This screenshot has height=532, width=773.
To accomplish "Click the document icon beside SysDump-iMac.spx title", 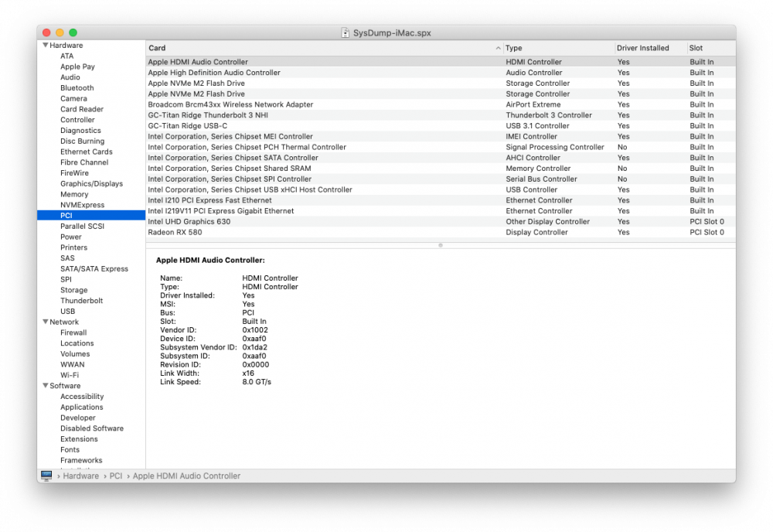I will click(x=345, y=32).
